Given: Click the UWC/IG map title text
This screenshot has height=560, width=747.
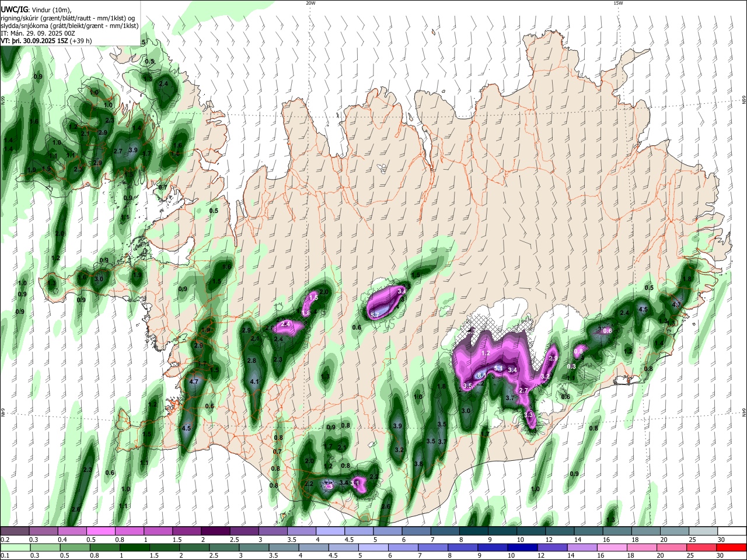Looking at the screenshot, I should pyautogui.click(x=15, y=10).
